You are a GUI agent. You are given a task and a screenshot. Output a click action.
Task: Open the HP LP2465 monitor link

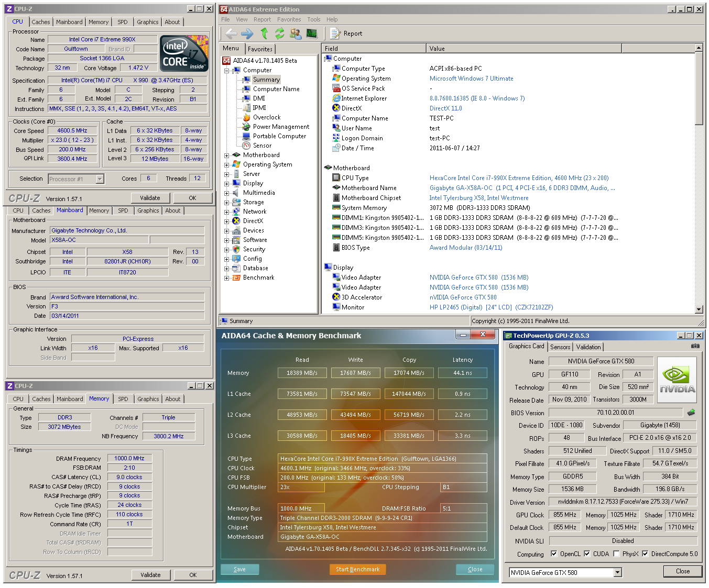click(492, 307)
